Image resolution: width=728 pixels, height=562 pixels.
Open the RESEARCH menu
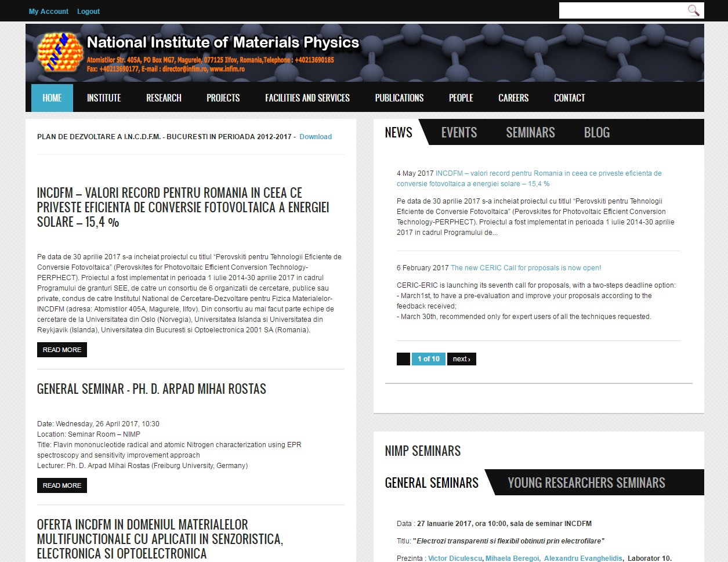point(164,98)
